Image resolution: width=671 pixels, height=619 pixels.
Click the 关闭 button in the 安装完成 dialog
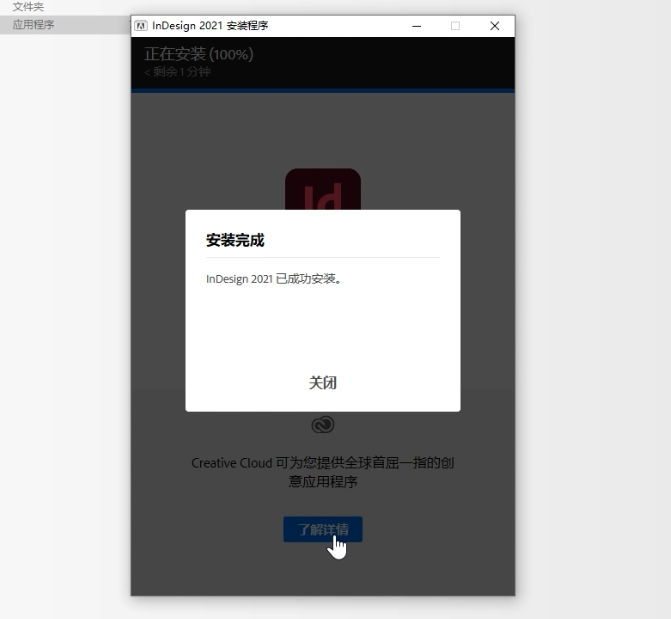coord(323,382)
